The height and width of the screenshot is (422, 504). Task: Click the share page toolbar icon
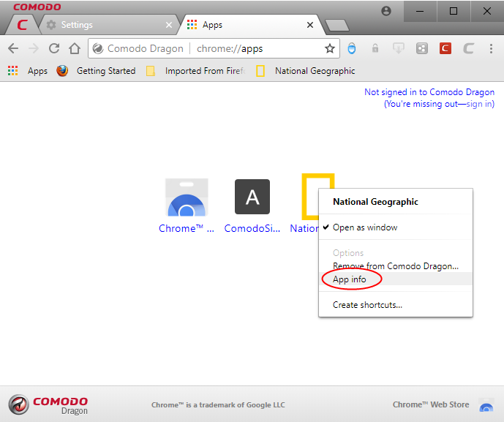click(422, 48)
